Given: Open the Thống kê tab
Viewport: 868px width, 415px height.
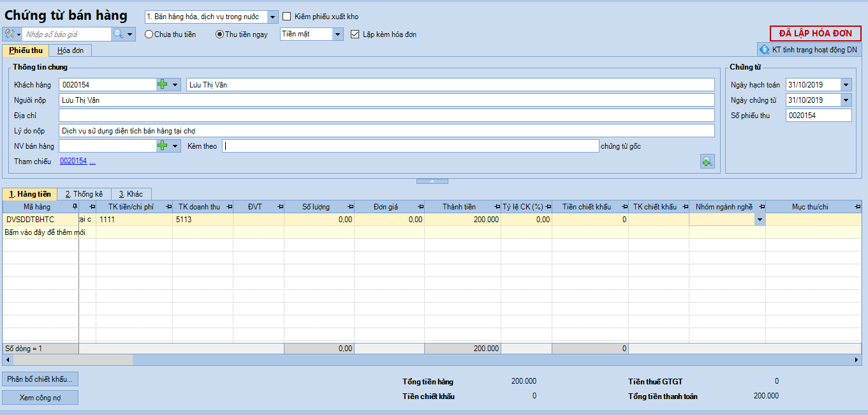Looking at the screenshot, I should (84, 194).
